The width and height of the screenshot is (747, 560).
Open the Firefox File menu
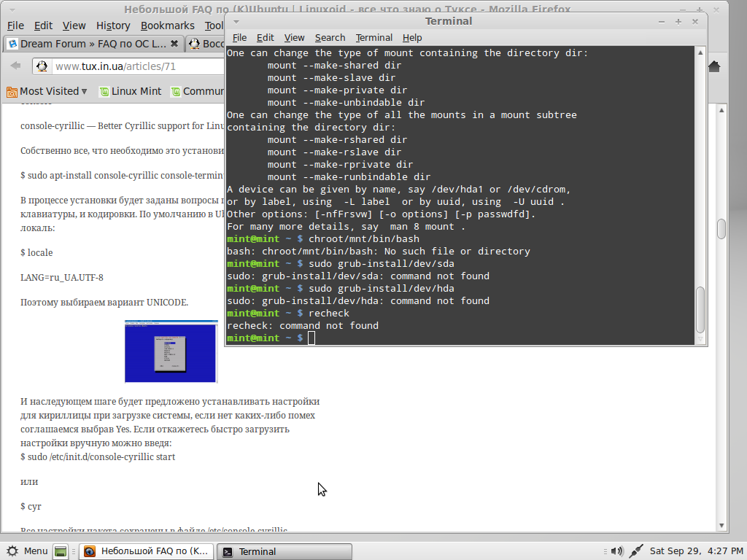(x=16, y=26)
